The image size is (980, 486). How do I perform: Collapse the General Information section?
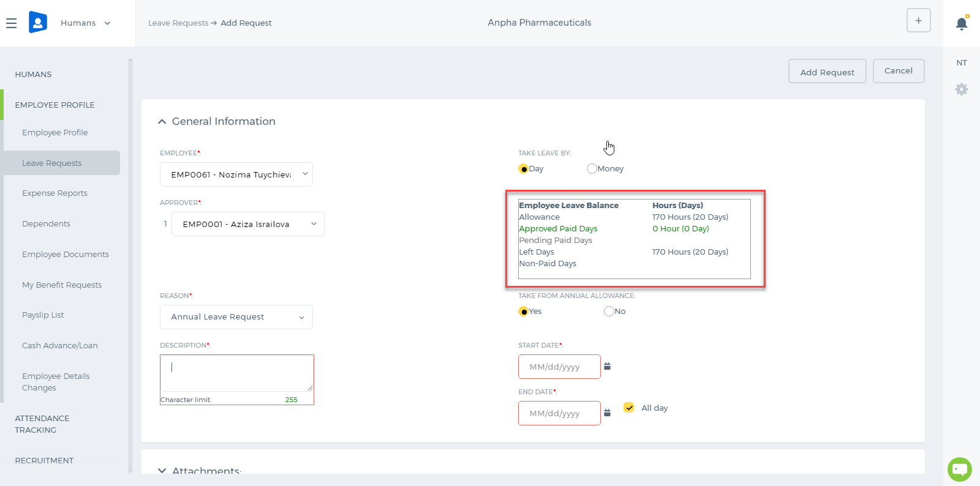[x=162, y=122]
